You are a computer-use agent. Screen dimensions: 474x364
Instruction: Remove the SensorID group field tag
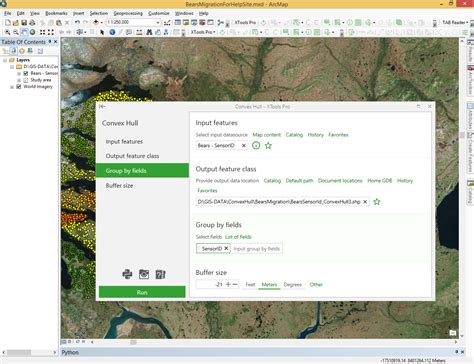click(x=226, y=248)
